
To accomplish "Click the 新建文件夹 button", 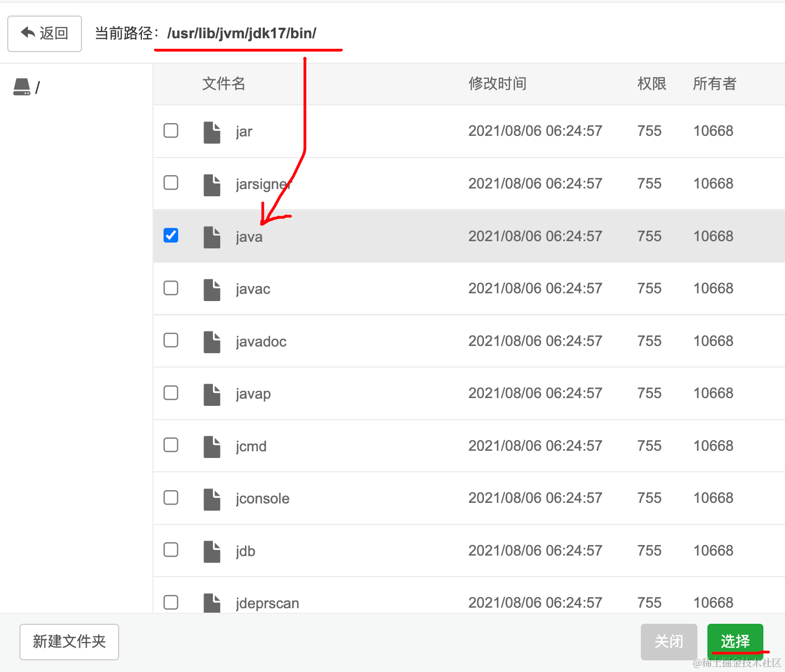I will [x=69, y=642].
